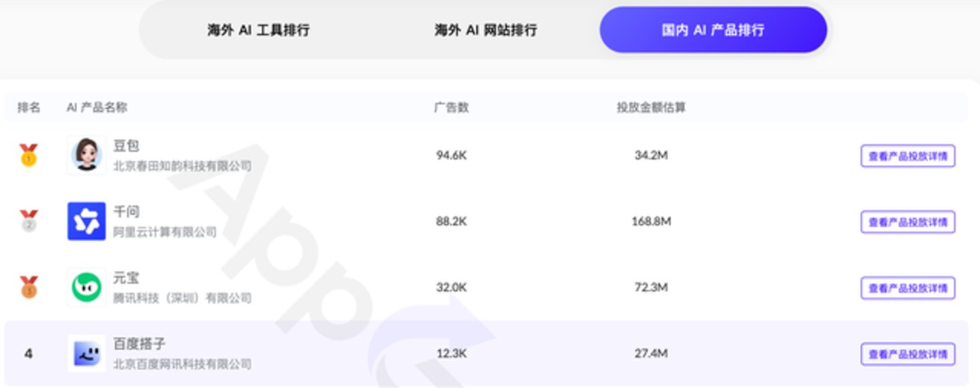Click the gold medal rank icon

[x=29, y=155]
